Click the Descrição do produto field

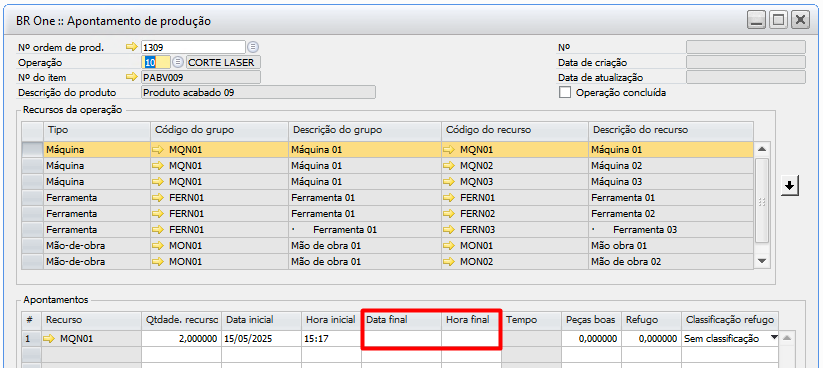259,93
